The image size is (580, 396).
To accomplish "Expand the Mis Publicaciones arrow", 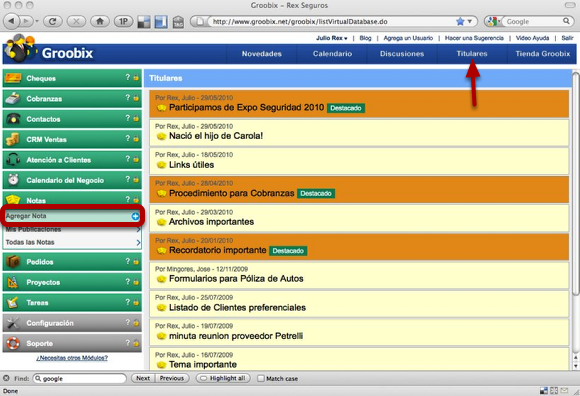I will [x=138, y=230].
